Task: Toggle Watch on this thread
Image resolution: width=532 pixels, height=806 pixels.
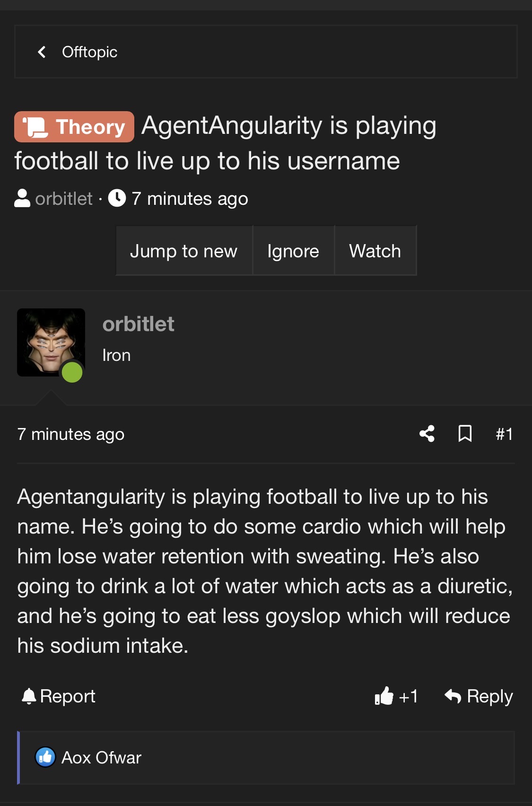Action: point(375,251)
